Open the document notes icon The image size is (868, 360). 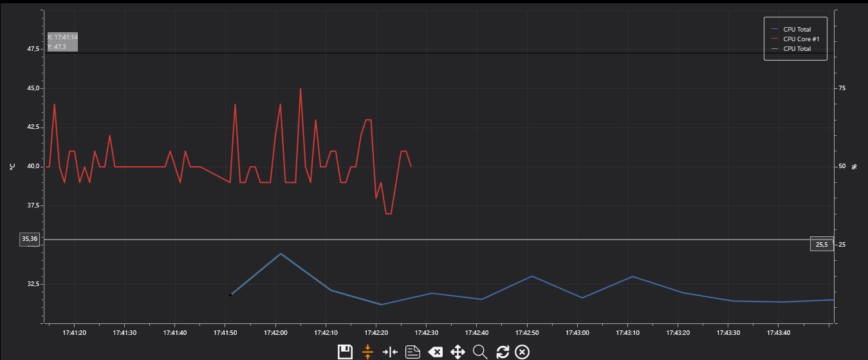tap(412, 352)
